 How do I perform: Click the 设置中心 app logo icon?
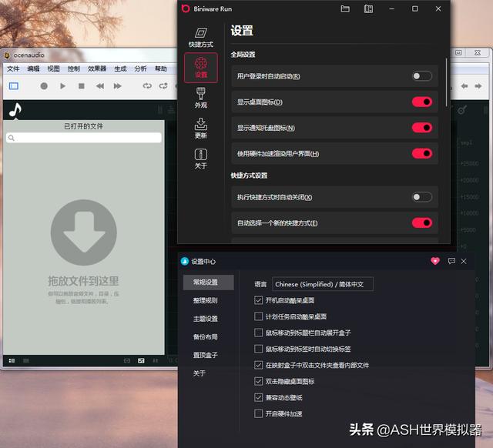[x=185, y=261]
